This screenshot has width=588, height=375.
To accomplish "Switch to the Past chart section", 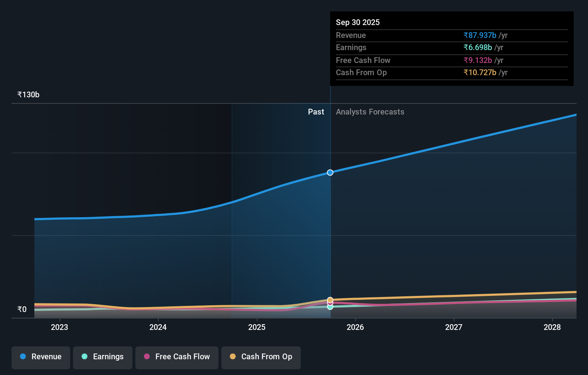I will tap(316, 112).
